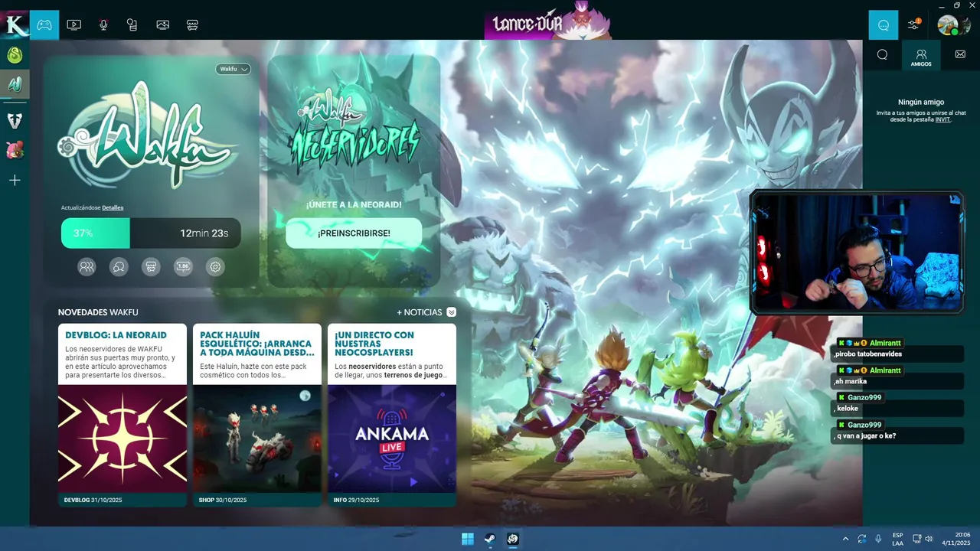This screenshot has width=980, height=551.
Task: Click the ¡PREINSCRIBIRSE! button
Action: point(354,233)
